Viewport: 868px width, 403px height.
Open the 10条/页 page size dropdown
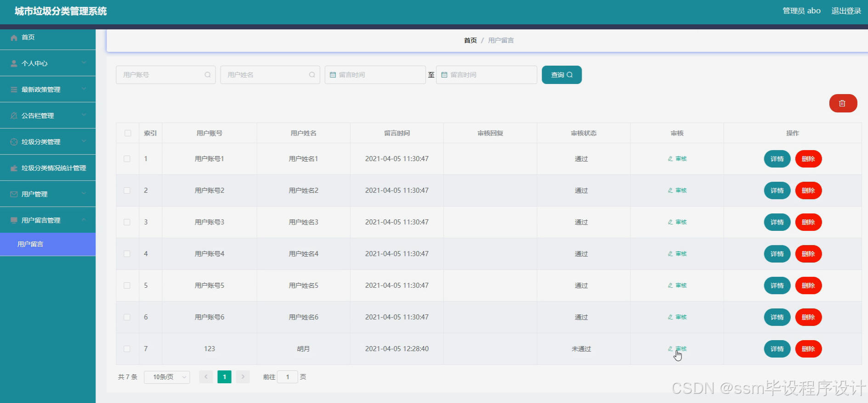pyautogui.click(x=167, y=377)
